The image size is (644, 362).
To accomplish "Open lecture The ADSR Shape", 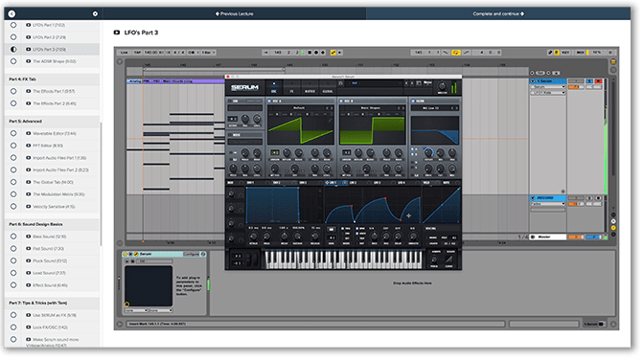I will pyautogui.click(x=55, y=61).
